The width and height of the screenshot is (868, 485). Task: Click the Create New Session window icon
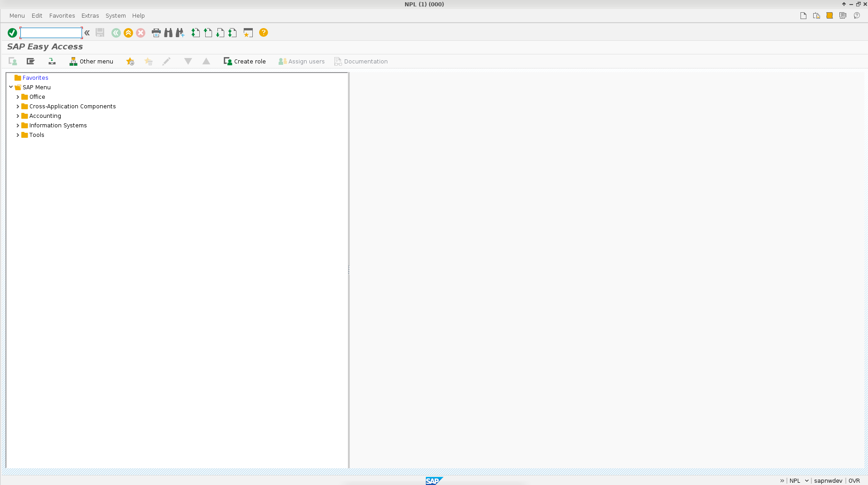248,33
